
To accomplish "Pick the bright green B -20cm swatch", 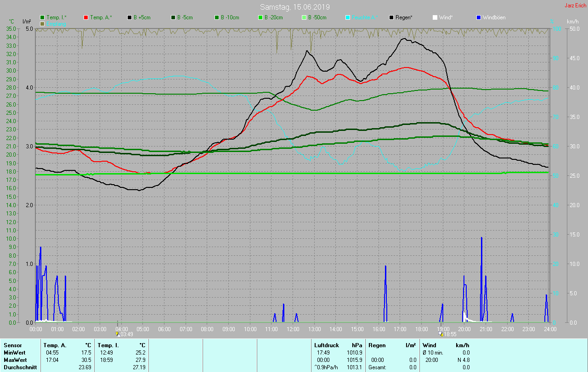I will 260,17.
